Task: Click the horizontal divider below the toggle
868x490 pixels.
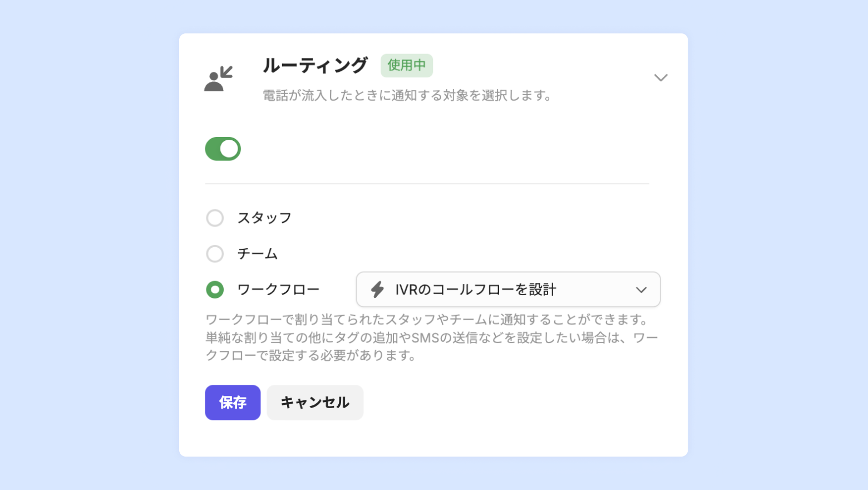Action: [x=427, y=184]
